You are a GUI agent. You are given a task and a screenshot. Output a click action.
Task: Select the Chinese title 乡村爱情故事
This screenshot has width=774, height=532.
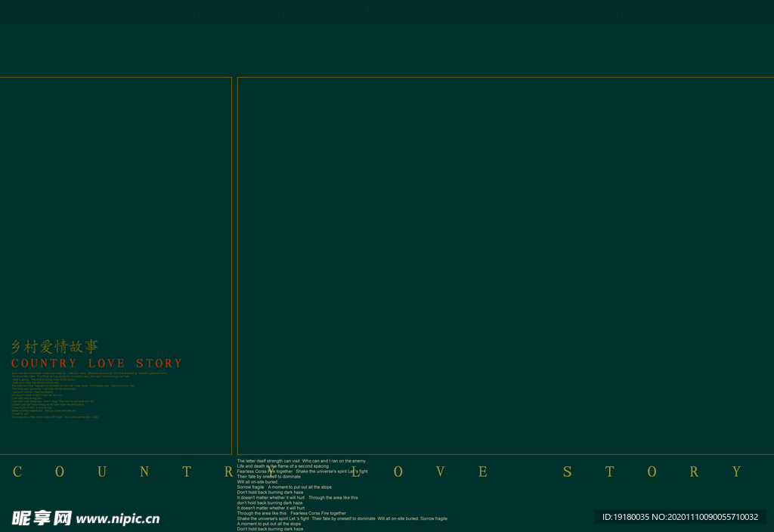[x=54, y=347]
